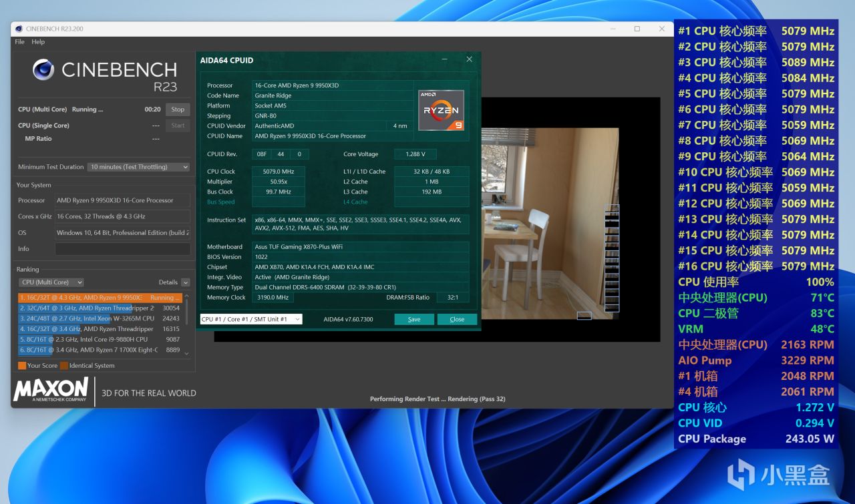
Task: Minimize the Cinebench R23 window
Action: pyautogui.click(x=612, y=29)
